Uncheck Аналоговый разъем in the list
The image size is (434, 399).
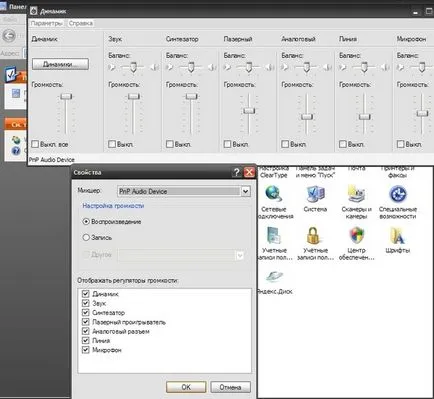tap(86, 331)
